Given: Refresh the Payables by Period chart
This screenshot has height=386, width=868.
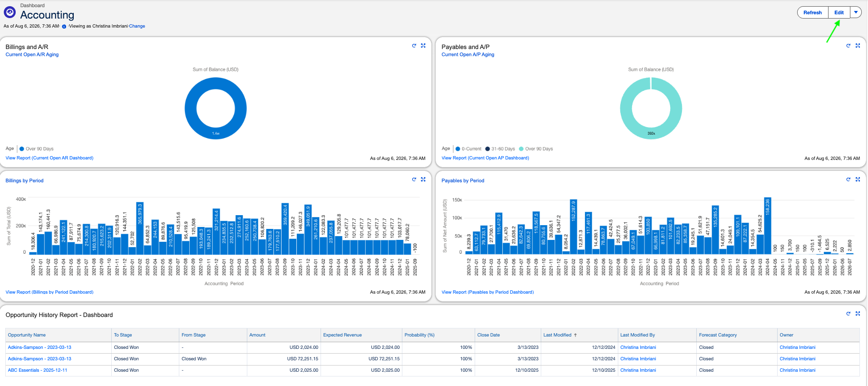Looking at the screenshot, I should 848,179.
